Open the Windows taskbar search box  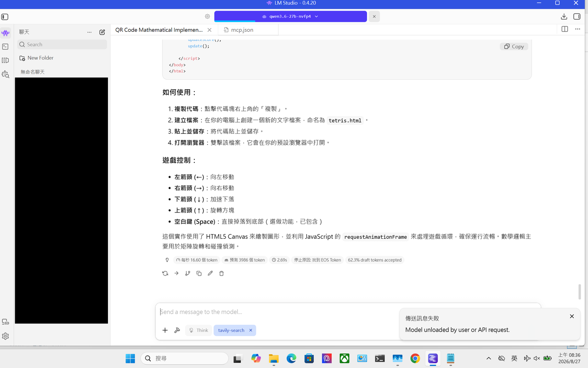point(185,358)
